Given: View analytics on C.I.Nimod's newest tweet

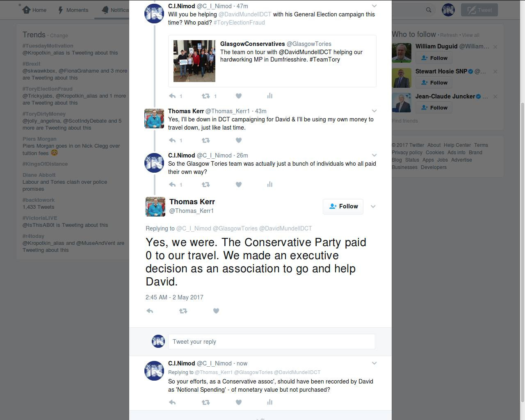Looking at the screenshot, I should [x=269, y=402].
